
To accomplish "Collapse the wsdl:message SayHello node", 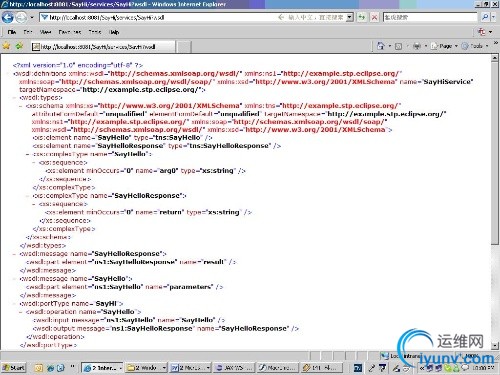I will tap(14, 279).
